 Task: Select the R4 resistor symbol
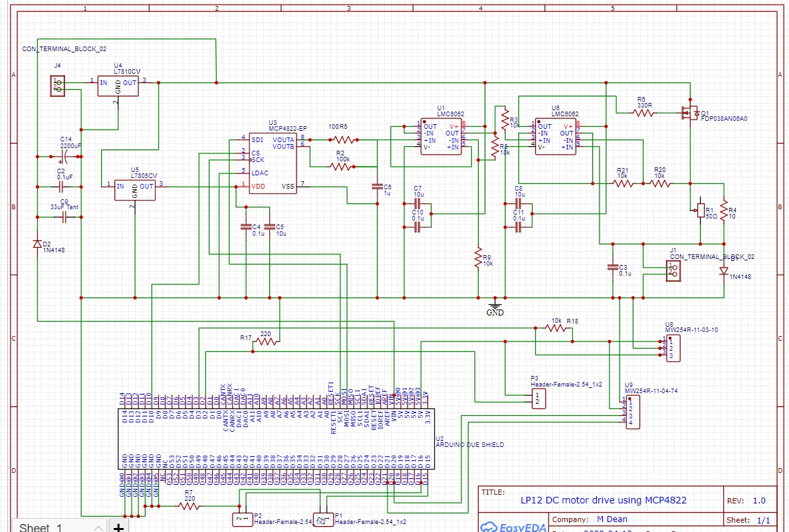(724, 210)
